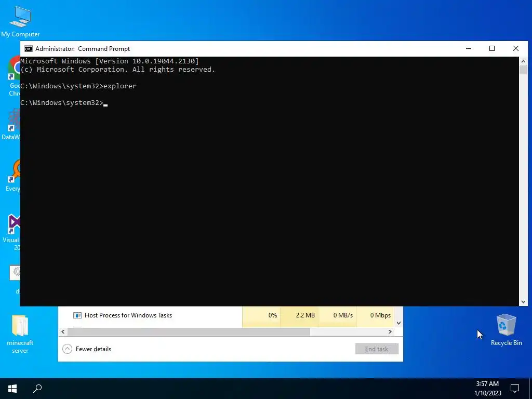Image resolution: width=532 pixels, height=399 pixels.
Task: Select the gear file icon on desktop
Action: (x=15, y=273)
